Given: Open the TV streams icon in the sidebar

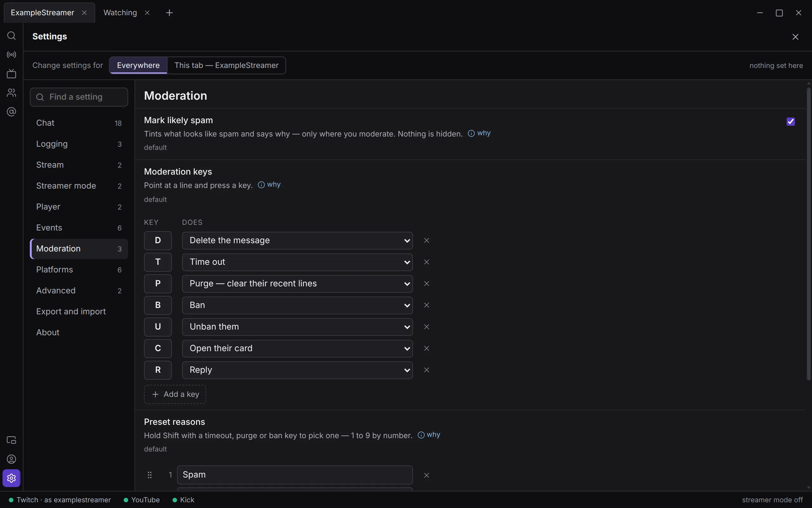Looking at the screenshot, I should pyautogui.click(x=11, y=74).
